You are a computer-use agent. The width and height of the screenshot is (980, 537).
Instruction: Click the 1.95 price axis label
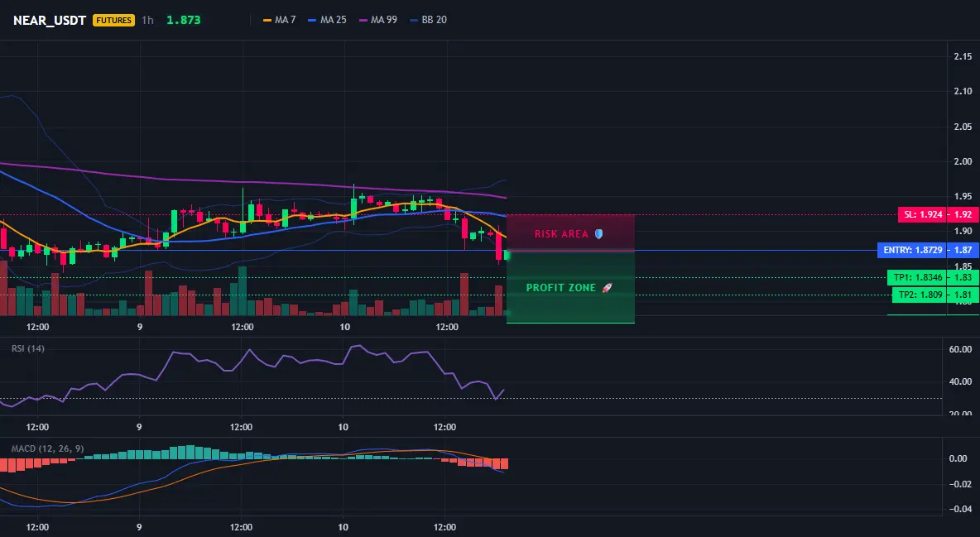(x=963, y=196)
